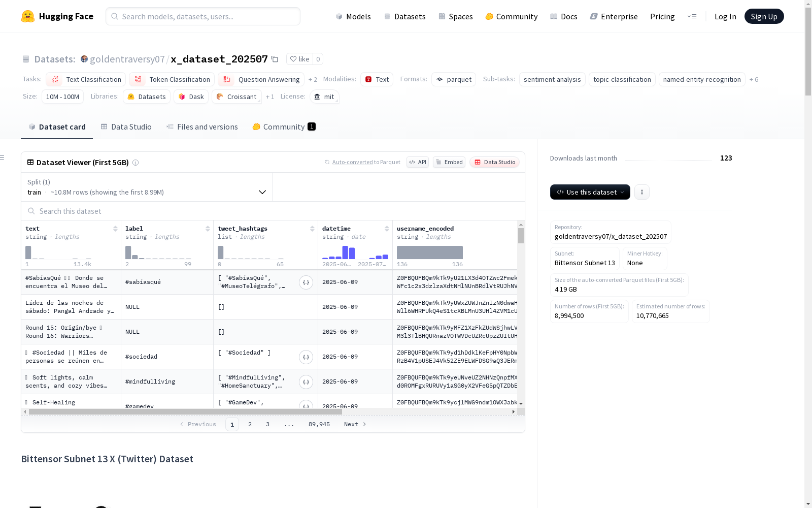Open the Use this dataset dropdown

coord(590,192)
